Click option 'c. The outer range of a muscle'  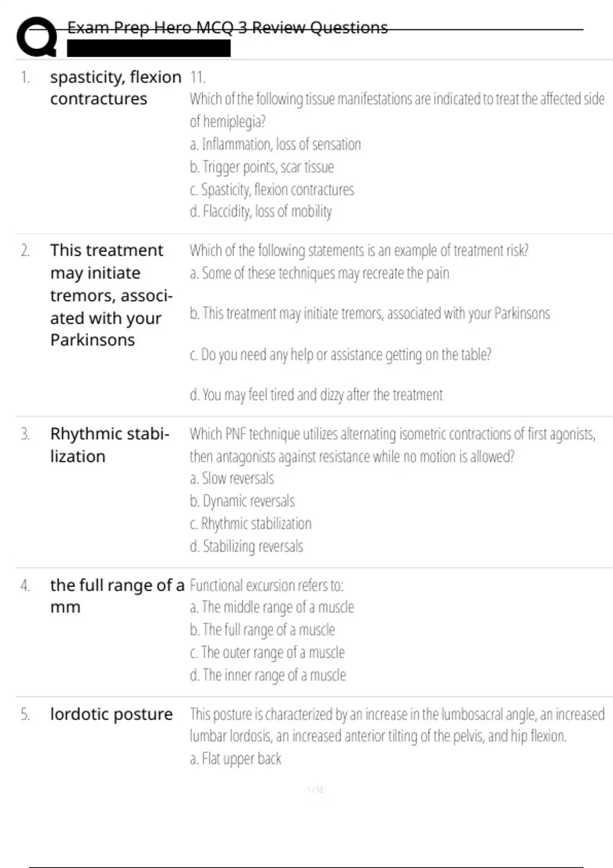(x=267, y=653)
